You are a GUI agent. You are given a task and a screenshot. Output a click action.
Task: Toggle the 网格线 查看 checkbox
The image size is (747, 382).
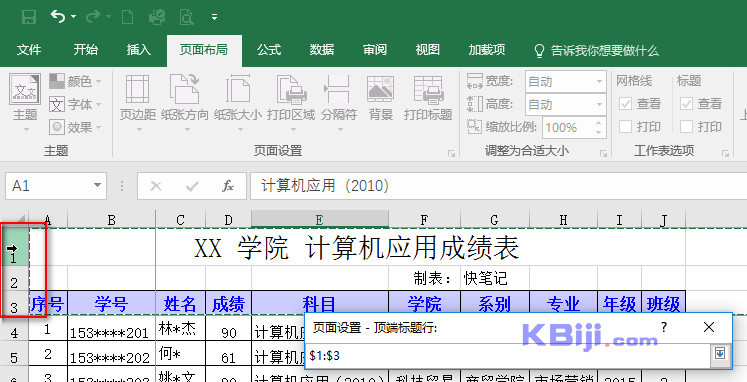tap(626, 103)
